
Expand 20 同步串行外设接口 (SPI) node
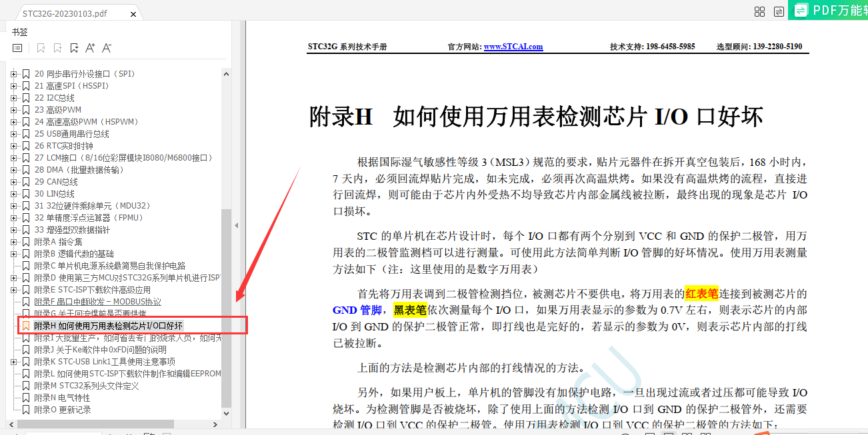[13, 74]
